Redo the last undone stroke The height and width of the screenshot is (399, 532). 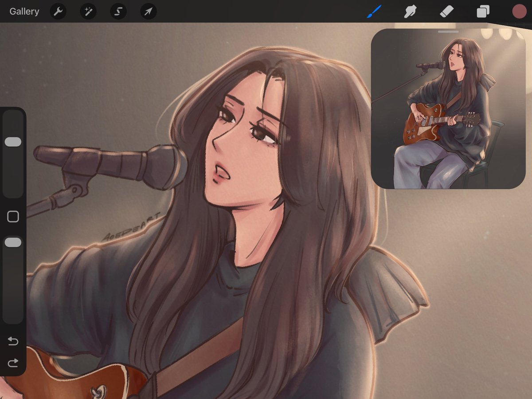13,363
